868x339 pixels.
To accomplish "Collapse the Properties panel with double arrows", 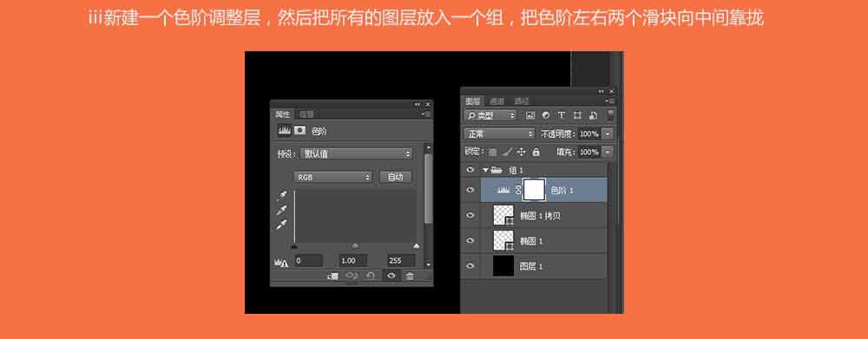I will click(418, 104).
